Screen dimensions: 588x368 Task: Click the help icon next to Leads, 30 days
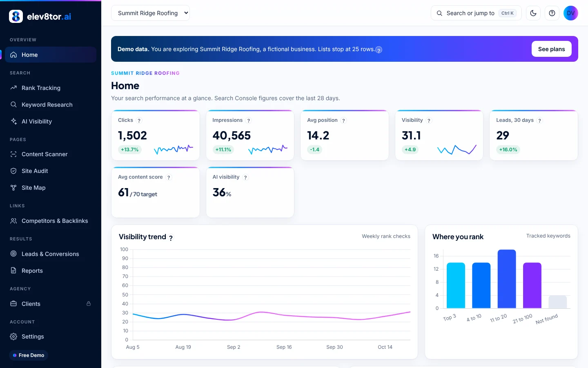[x=540, y=121]
